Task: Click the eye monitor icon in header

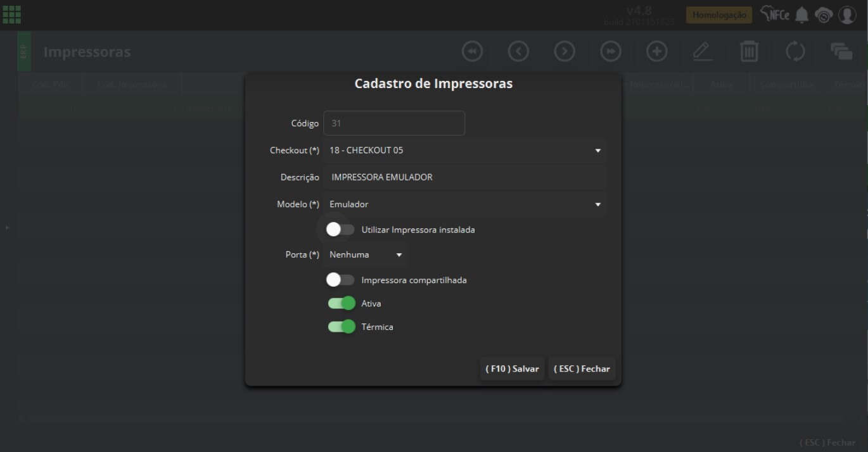Action: [824, 15]
